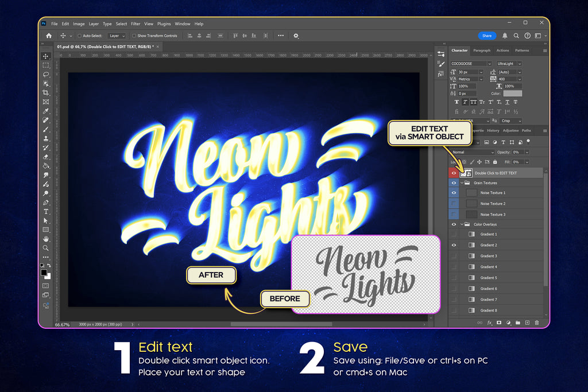Open the COCOGOOSE font family dropdown
Screen dimensions: 588x392
[471, 64]
